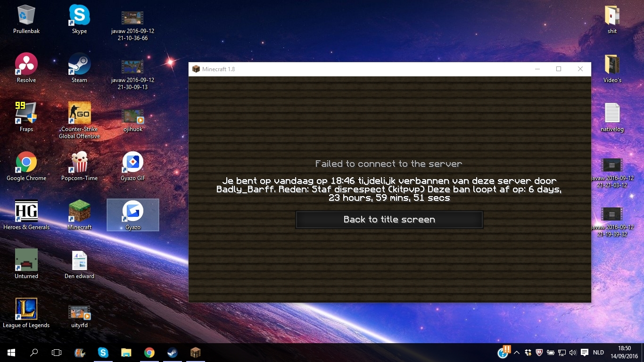The height and width of the screenshot is (362, 644).
Task: Click the Back to title screen button
Action: click(x=389, y=220)
